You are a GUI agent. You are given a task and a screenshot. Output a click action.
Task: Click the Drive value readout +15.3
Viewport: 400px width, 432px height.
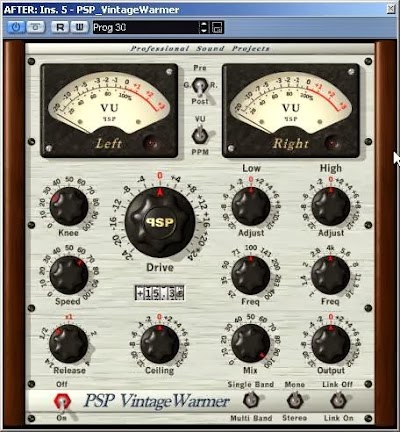coord(160,293)
